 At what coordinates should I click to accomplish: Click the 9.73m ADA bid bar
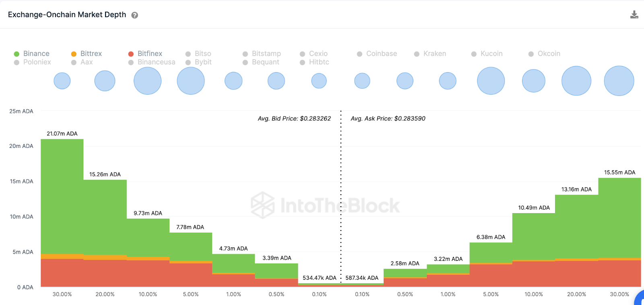click(x=148, y=238)
